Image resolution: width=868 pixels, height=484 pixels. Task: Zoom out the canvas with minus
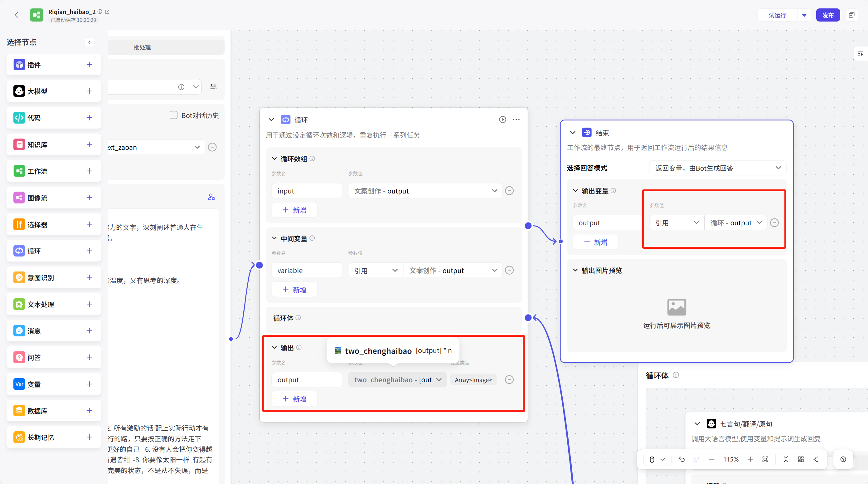(712, 459)
